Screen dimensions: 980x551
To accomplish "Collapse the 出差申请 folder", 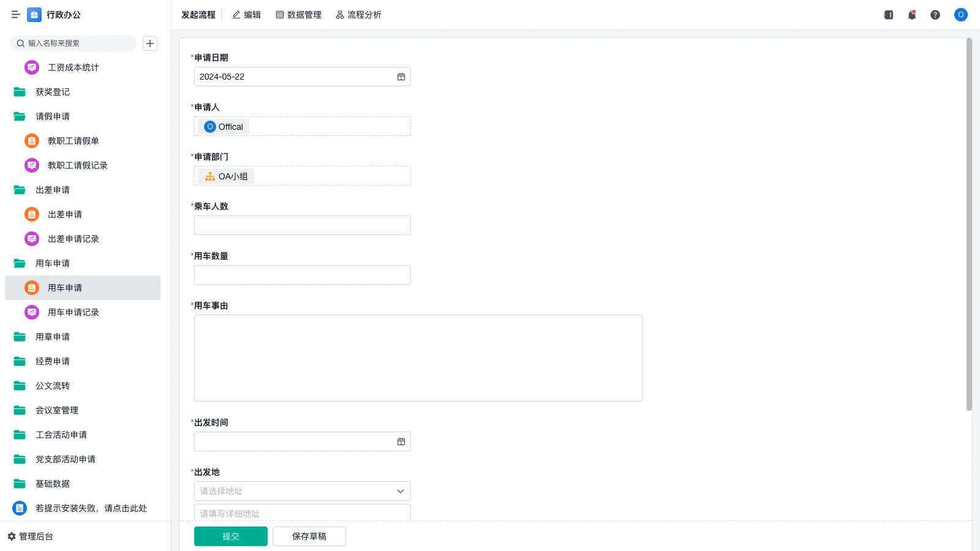I will (x=83, y=190).
